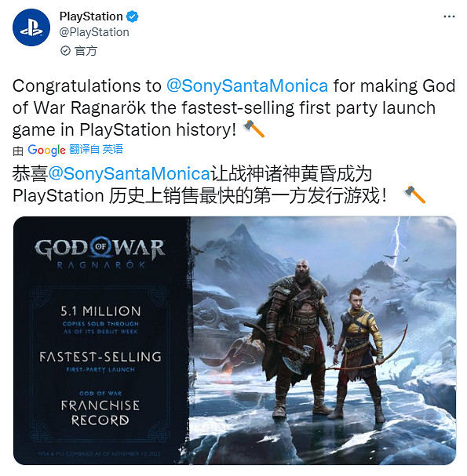Viewport: 467px width, 476px height.
Task: Click the God of War logo in image
Action: (x=100, y=253)
